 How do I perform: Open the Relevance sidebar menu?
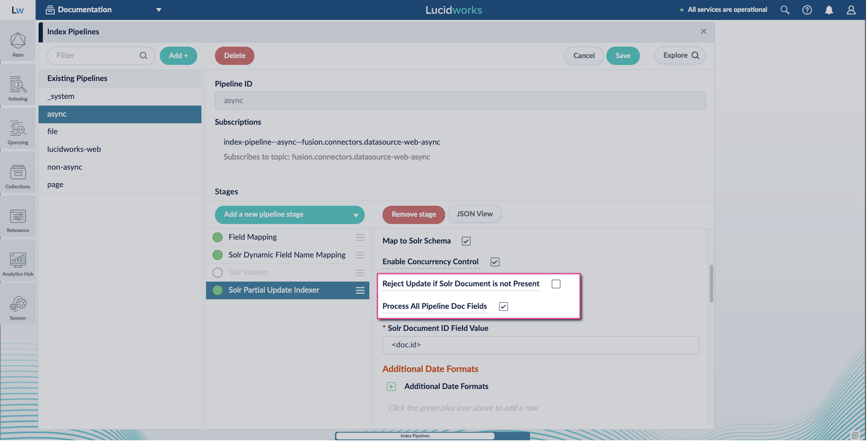18,220
